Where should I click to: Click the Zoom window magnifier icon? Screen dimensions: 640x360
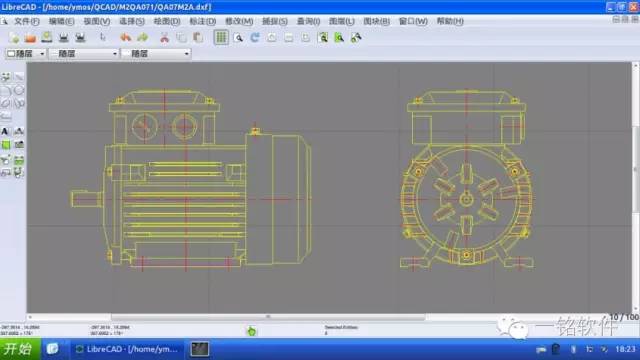point(238,38)
